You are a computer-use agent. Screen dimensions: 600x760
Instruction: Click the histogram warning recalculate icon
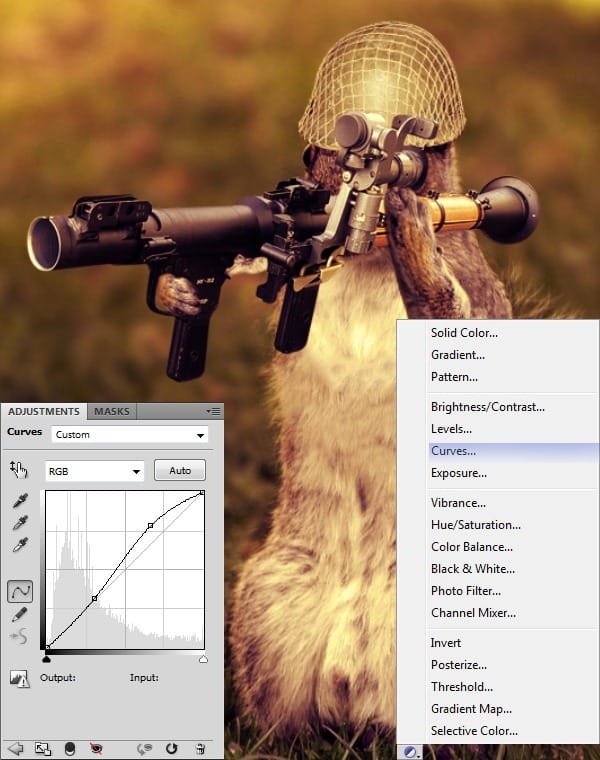click(x=19, y=678)
